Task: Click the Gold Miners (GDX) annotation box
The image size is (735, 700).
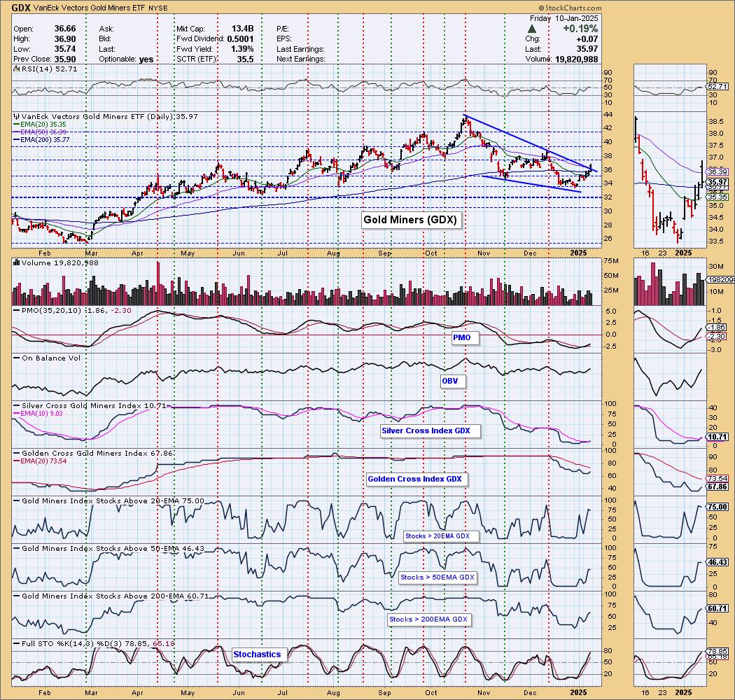Action: [410, 219]
